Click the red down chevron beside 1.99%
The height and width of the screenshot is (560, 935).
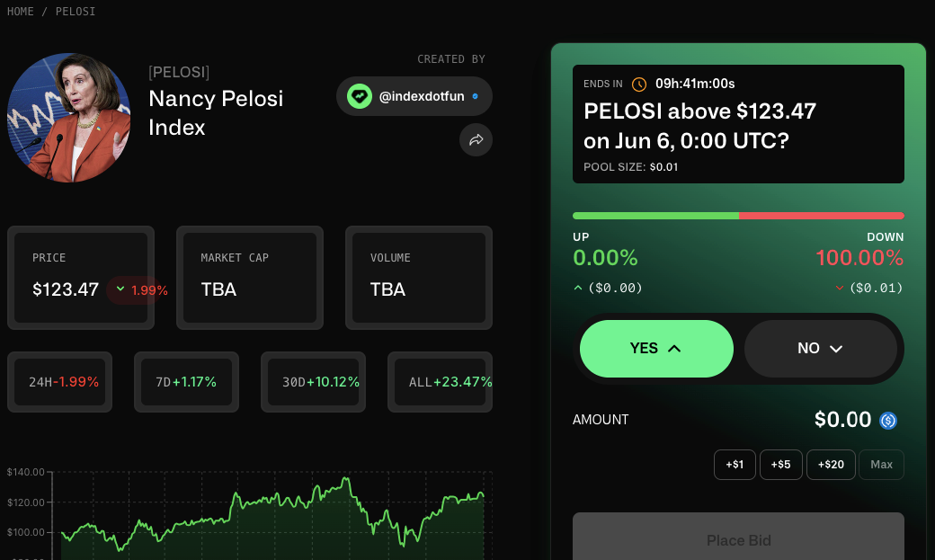(120, 289)
